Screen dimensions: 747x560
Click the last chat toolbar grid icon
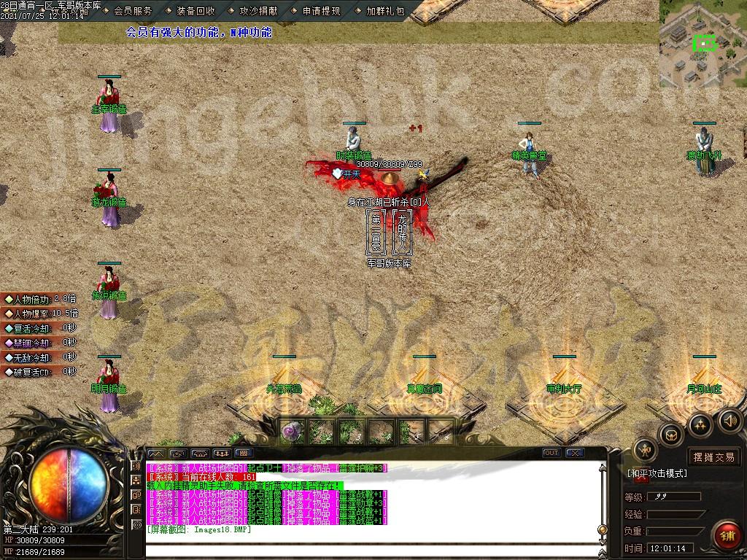point(244,454)
